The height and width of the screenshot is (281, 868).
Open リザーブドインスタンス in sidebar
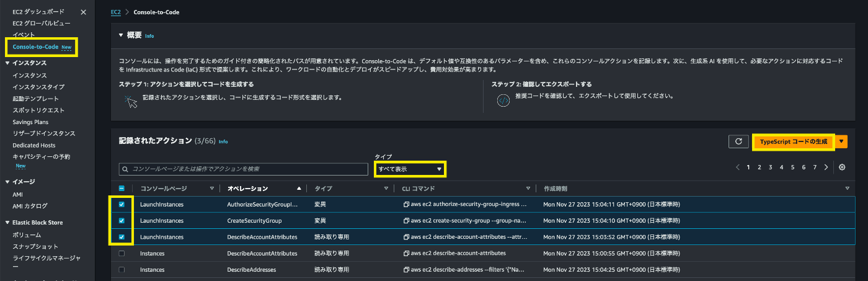[44, 133]
